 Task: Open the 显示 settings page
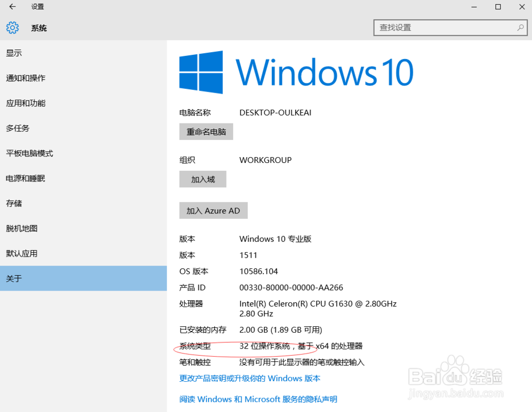84,53
